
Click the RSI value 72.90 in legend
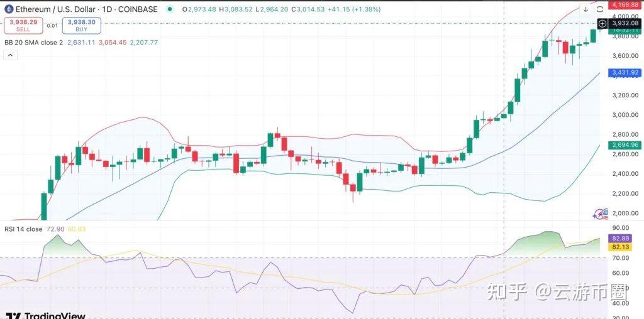(55, 229)
